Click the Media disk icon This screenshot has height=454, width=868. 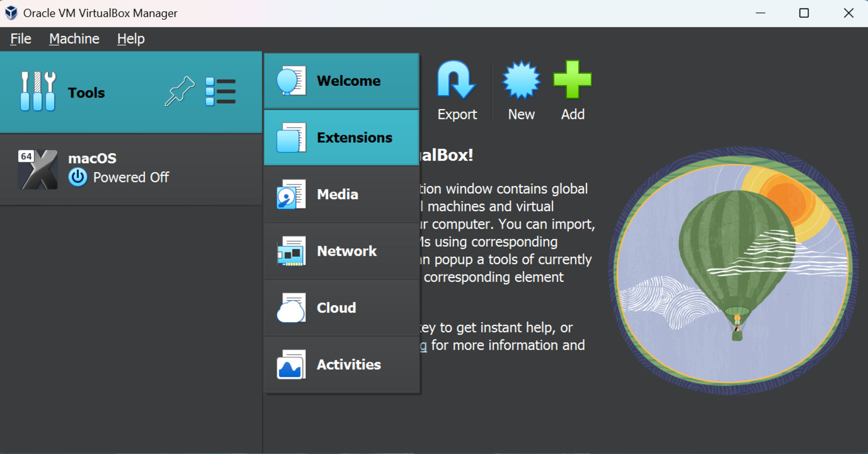[291, 194]
